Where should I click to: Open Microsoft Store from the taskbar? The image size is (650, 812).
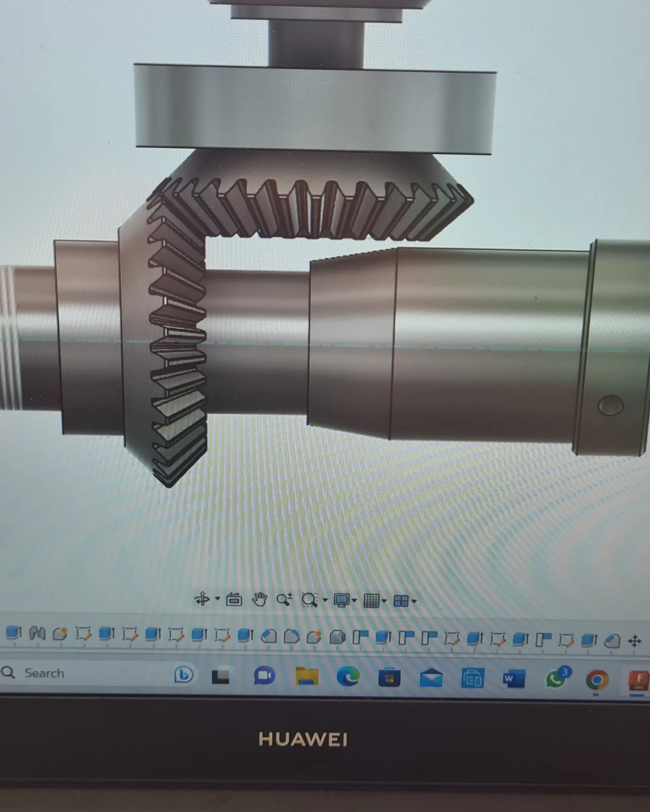tap(389, 678)
